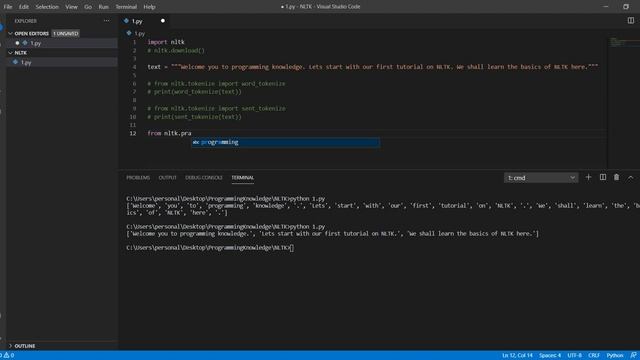Open the Go menu
Viewport: 640px width, 360px height.
tap(88, 7)
